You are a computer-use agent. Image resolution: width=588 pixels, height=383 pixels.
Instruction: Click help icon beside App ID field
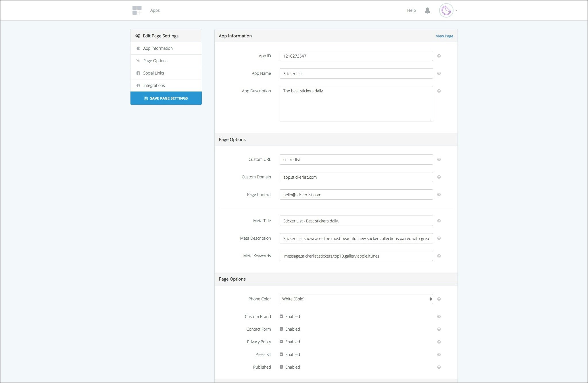439,56
